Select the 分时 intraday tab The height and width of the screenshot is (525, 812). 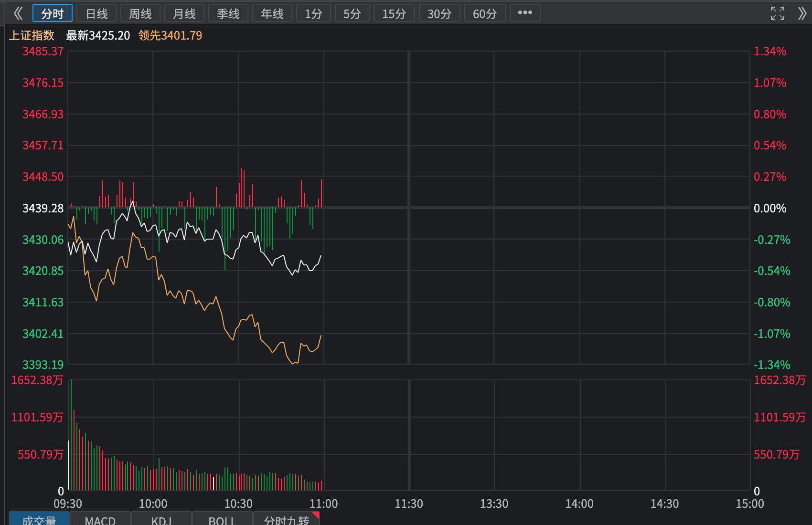(x=52, y=13)
